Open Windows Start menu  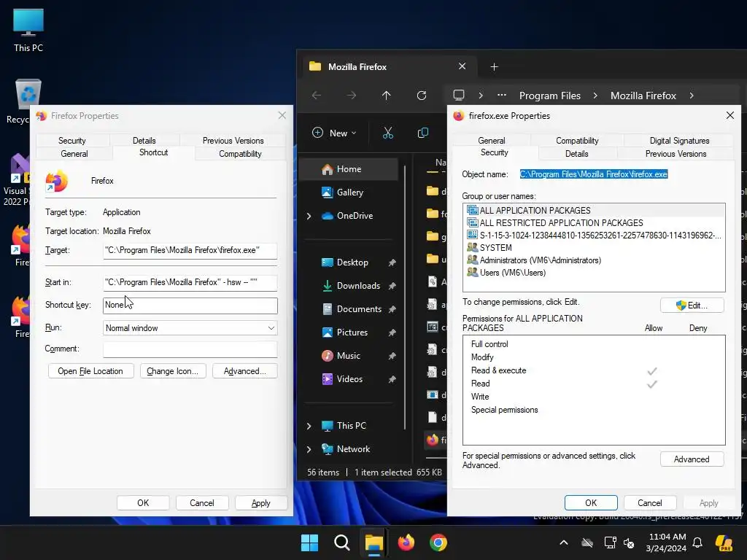pos(309,542)
